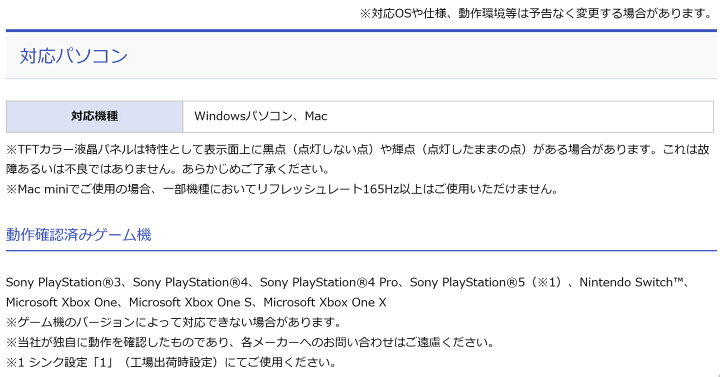Click the 動作確認済みゲーム機 heading

point(79,235)
